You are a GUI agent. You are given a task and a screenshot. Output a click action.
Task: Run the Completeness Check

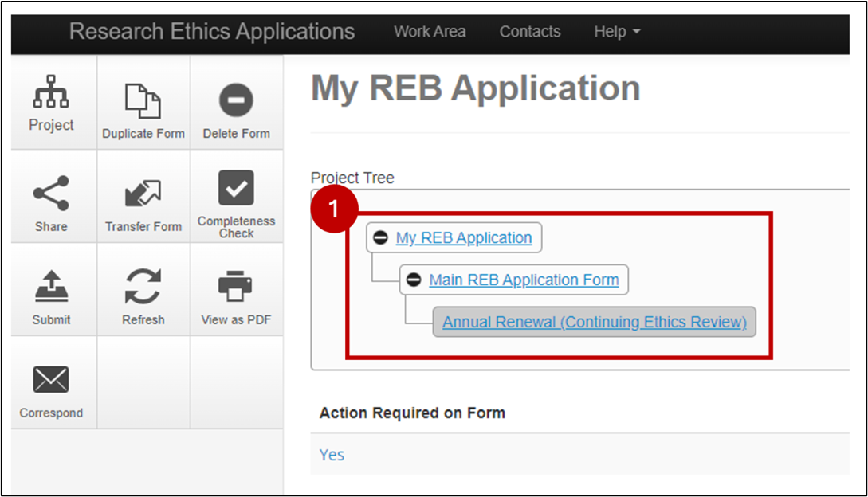pyautogui.click(x=236, y=188)
